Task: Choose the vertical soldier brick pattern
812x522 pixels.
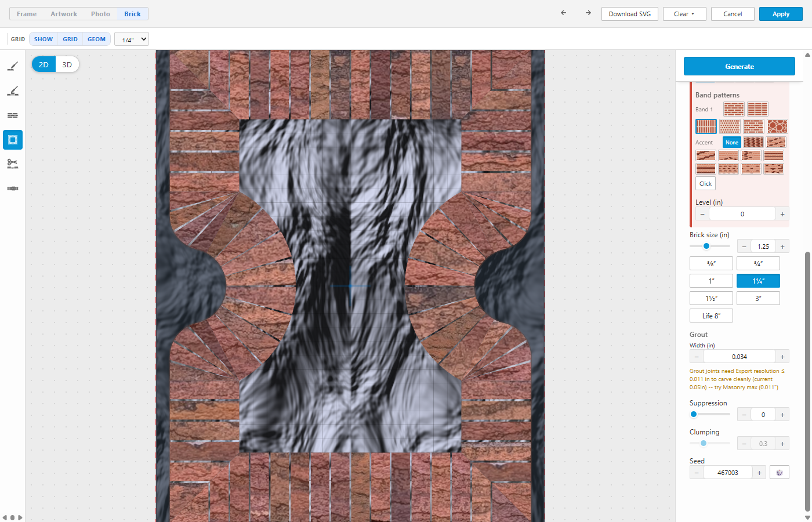Action: pyautogui.click(x=706, y=126)
